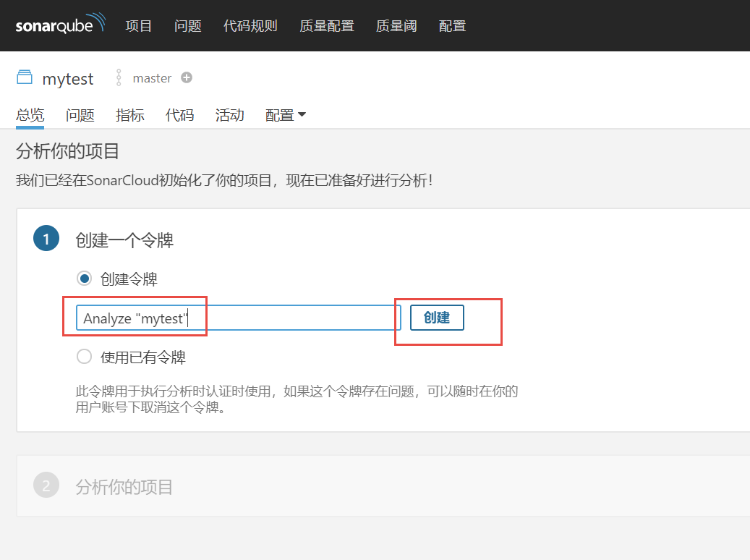Open 质量配置 in the top navigation
This screenshot has width=750, height=560.
327,26
